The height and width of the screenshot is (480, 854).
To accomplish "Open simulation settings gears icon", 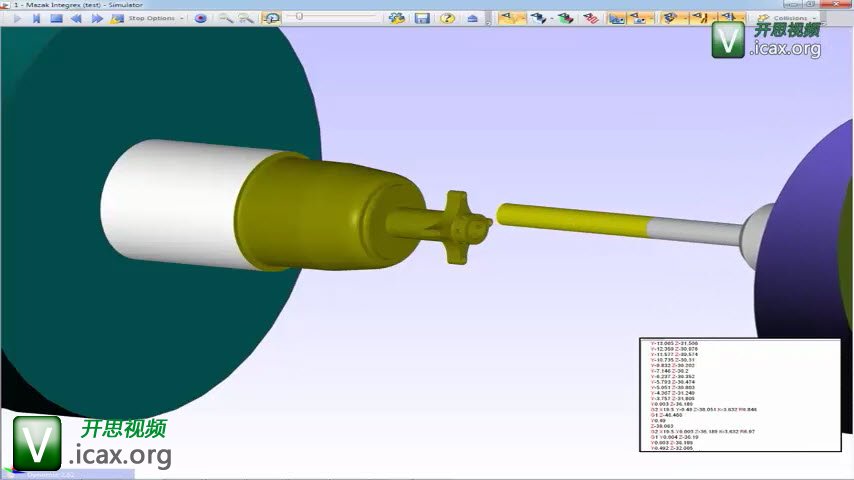I will click(397, 19).
